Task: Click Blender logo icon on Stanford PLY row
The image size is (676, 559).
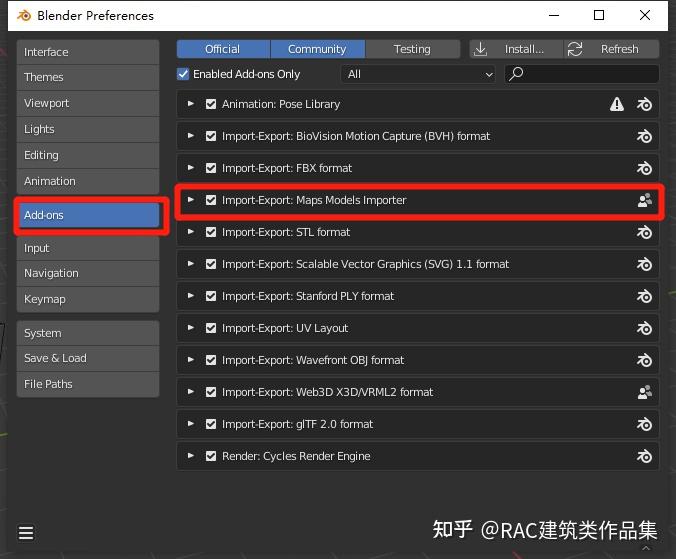Action: pos(645,296)
